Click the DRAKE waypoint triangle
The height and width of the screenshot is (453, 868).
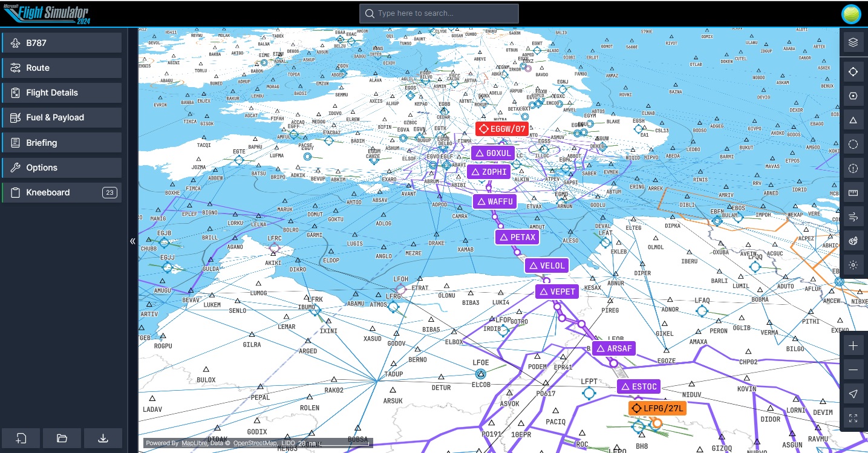point(436,233)
